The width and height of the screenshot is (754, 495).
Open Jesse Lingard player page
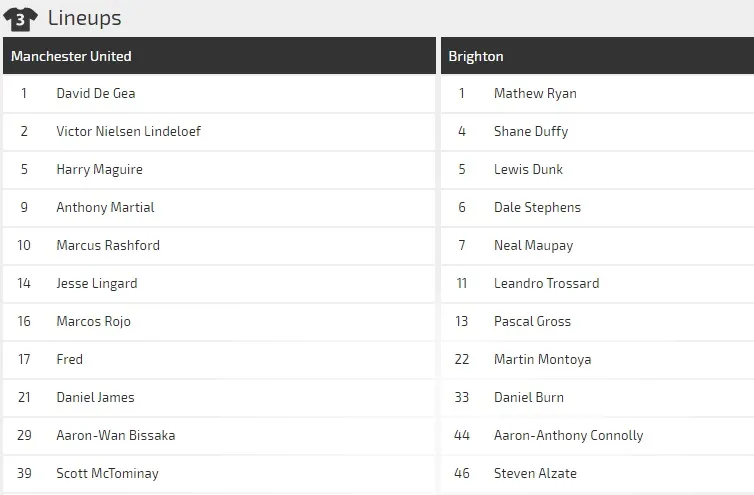pos(97,284)
